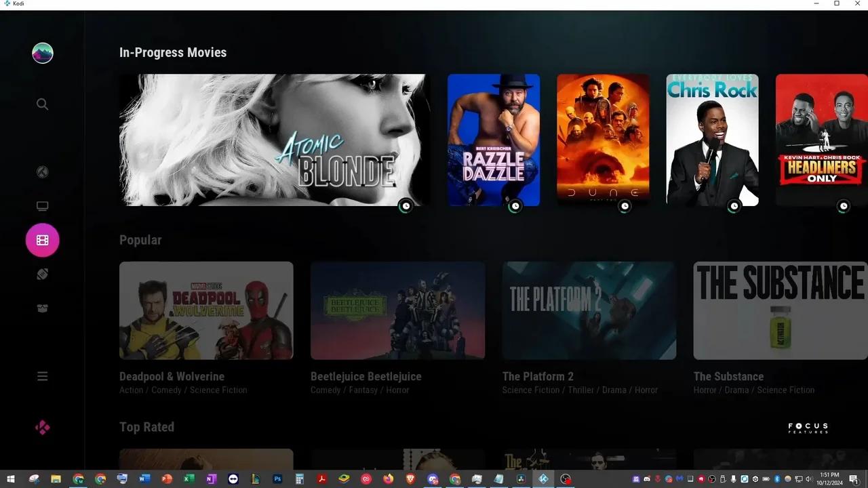Viewport: 868px width, 488px height.
Task: Click the Kodi logo at bottom of sidebar
Action: [x=42, y=427]
